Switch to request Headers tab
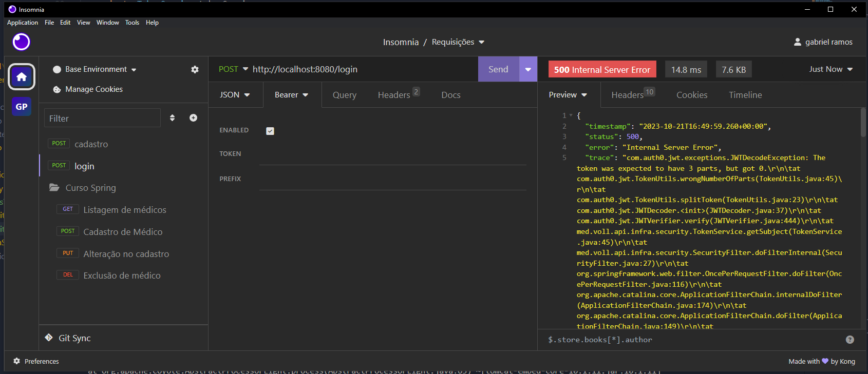The height and width of the screenshot is (374, 868). tap(399, 95)
